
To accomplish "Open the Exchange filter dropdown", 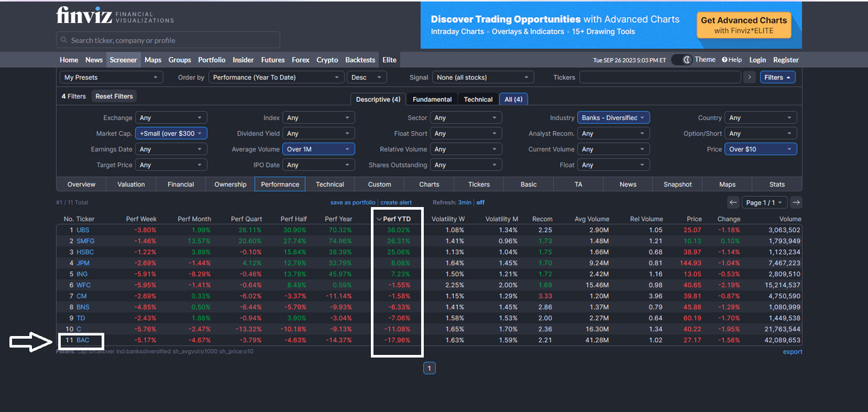I will pyautogui.click(x=171, y=118).
